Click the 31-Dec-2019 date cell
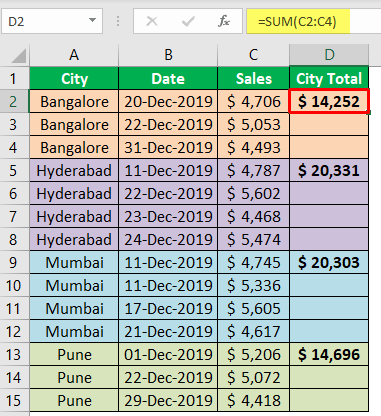 [x=168, y=148]
